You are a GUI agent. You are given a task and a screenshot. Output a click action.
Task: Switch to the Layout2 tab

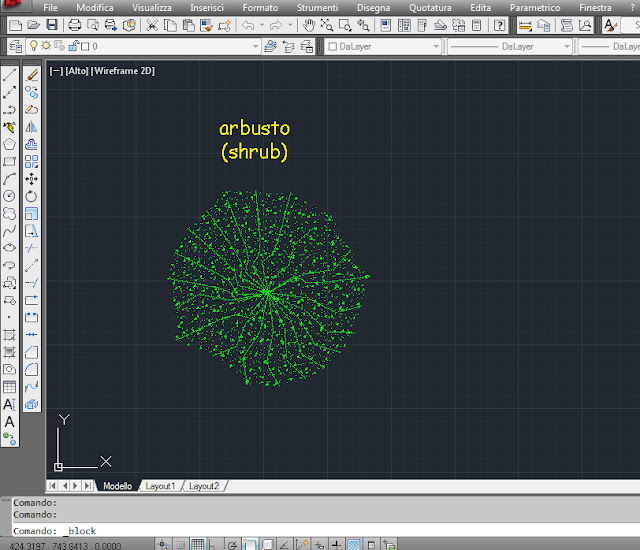[x=204, y=486]
